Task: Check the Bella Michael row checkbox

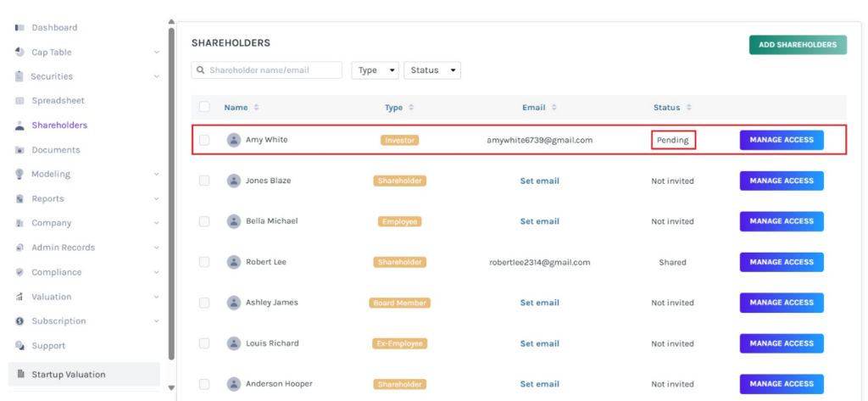Action: point(204,221)
